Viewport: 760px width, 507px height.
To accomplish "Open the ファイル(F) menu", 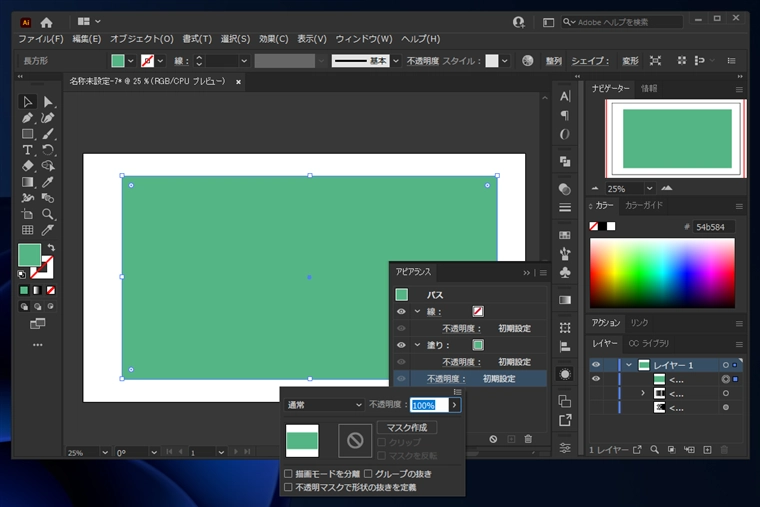I will pos(41,39).
